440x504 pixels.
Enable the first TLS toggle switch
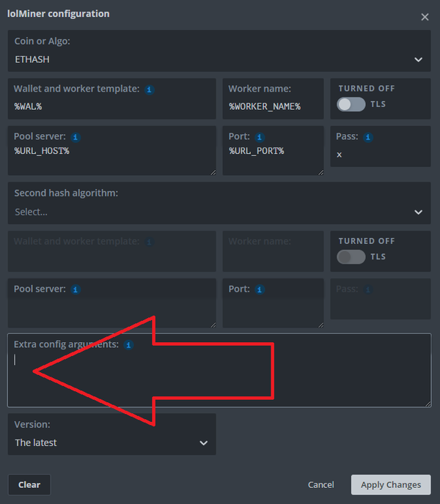(351, 105)
